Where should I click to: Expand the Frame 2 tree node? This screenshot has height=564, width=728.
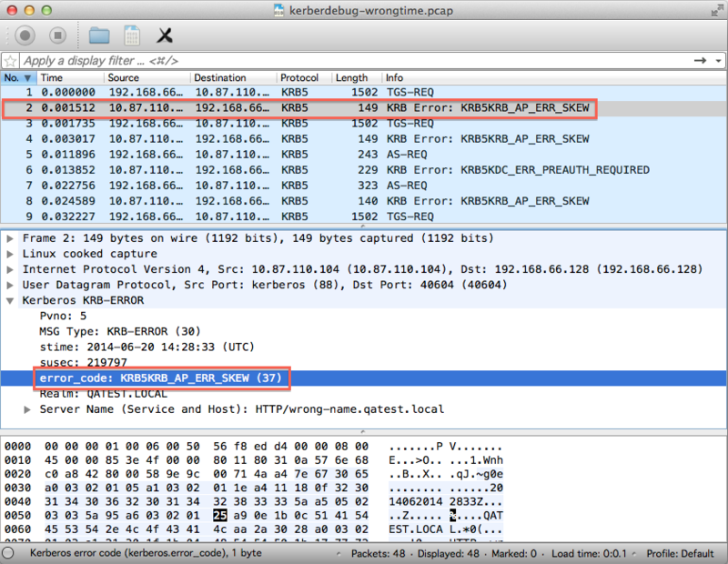[10, 238]
